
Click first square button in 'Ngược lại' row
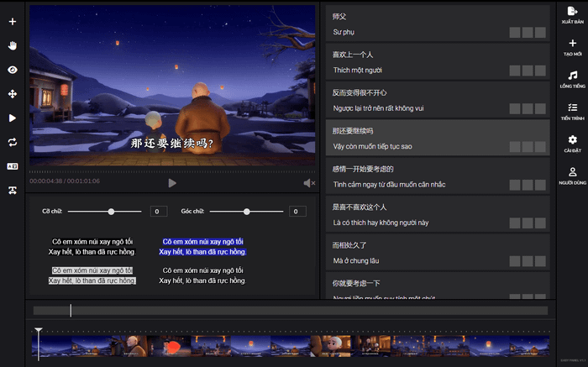515,108
